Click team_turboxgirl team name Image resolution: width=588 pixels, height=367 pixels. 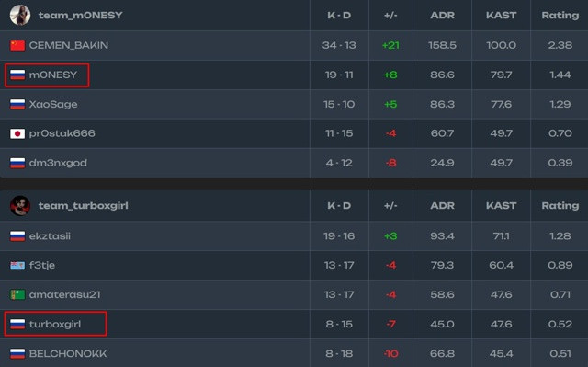pos(84,206)
